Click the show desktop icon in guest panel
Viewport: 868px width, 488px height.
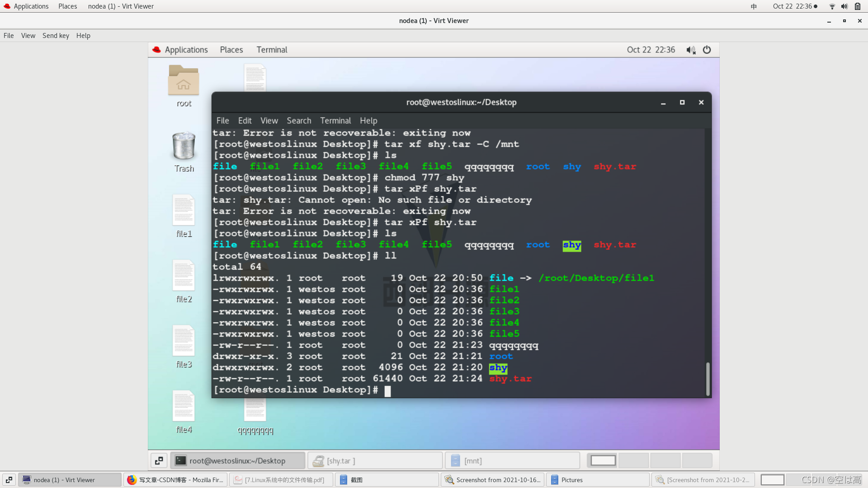(x=159, y=460)
